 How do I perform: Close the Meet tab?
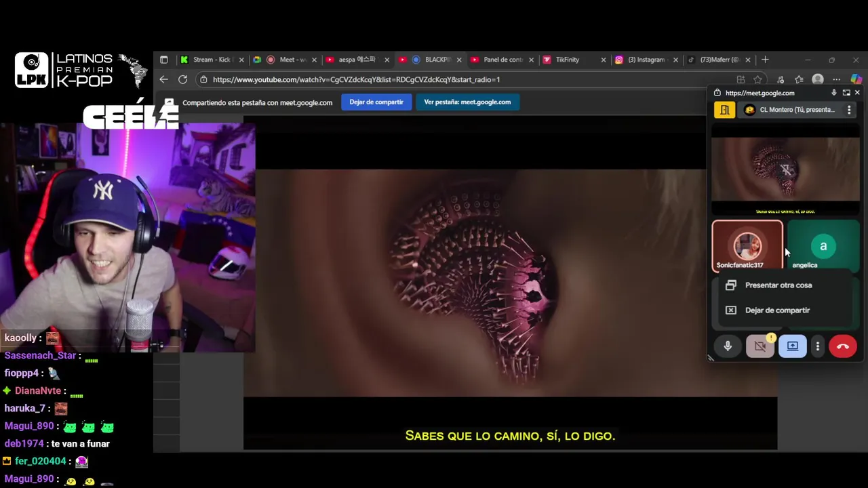click(314, 60)
